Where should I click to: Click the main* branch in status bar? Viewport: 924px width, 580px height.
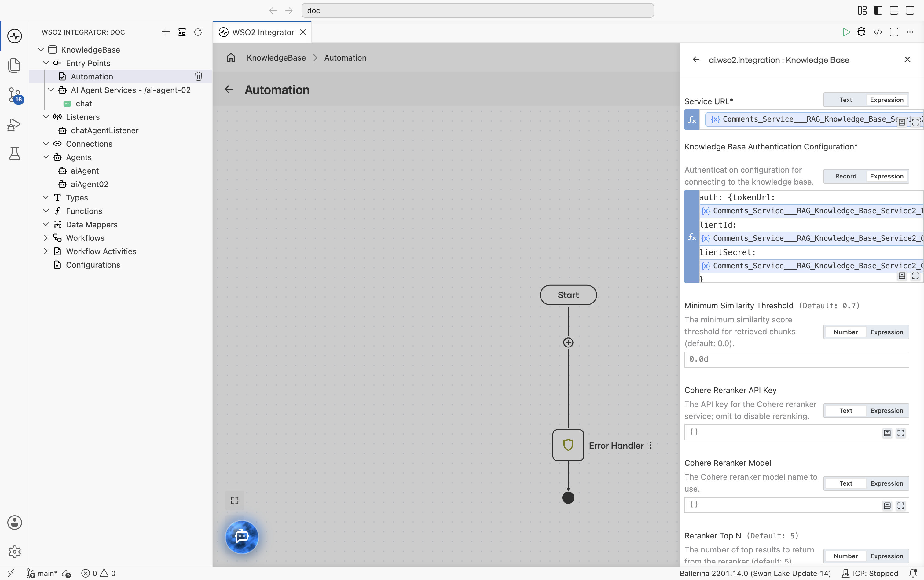tap(42, 573)
